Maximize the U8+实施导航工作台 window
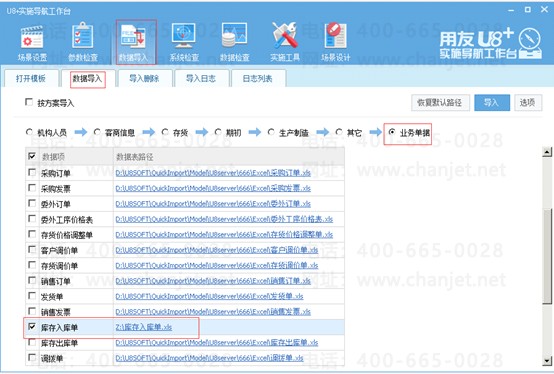Image resolution: width=554 pixels, height=374 pixels. (528, 10)
